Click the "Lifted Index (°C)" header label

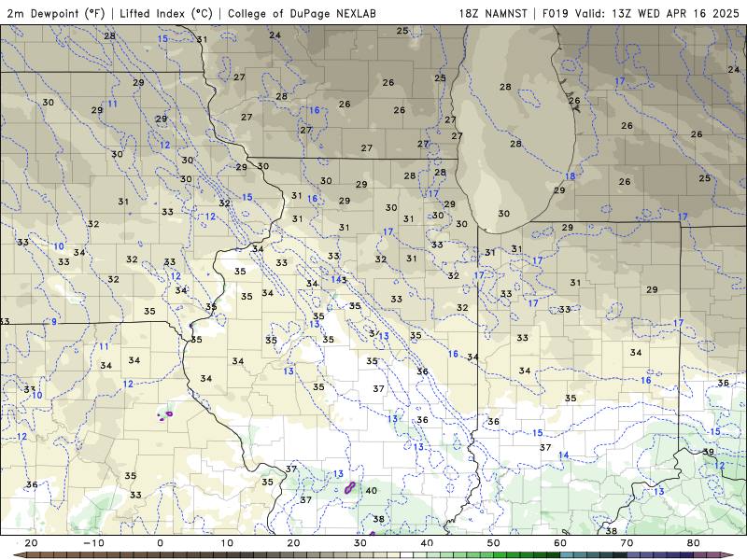point(166,13)
